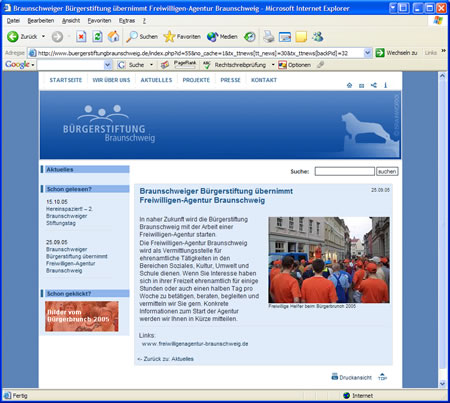Click the Bürgerstiftung Braunschweig logo
This screenshot has height=403, width=450.
109,125
